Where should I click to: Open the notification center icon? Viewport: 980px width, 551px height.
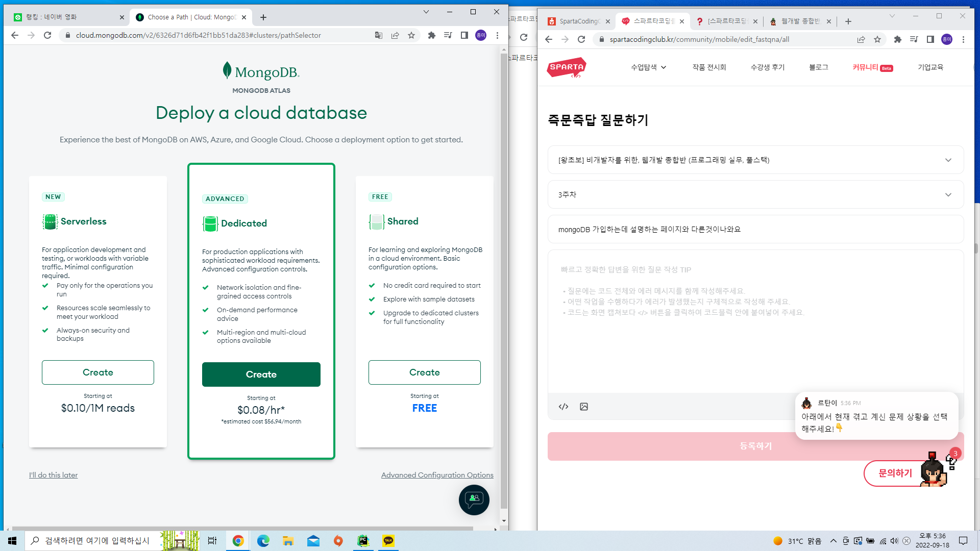pos(963,541)
